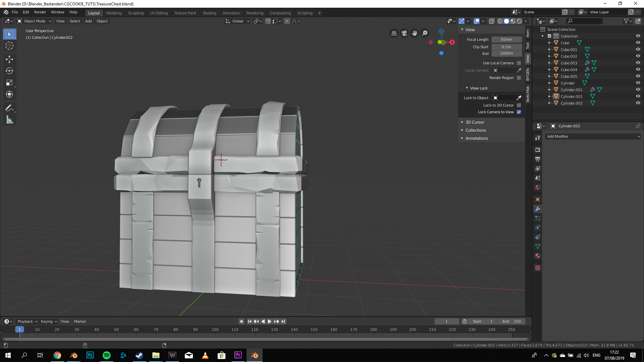Open the Object Mode dropdown
The width and height of the screenshot is (644, 362).
[x=34, y=21]
